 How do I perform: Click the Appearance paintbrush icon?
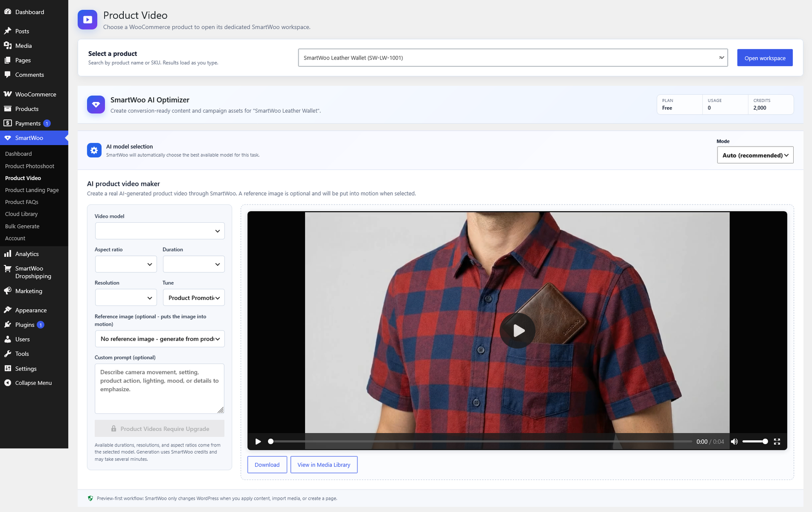(x=8, y=310)
